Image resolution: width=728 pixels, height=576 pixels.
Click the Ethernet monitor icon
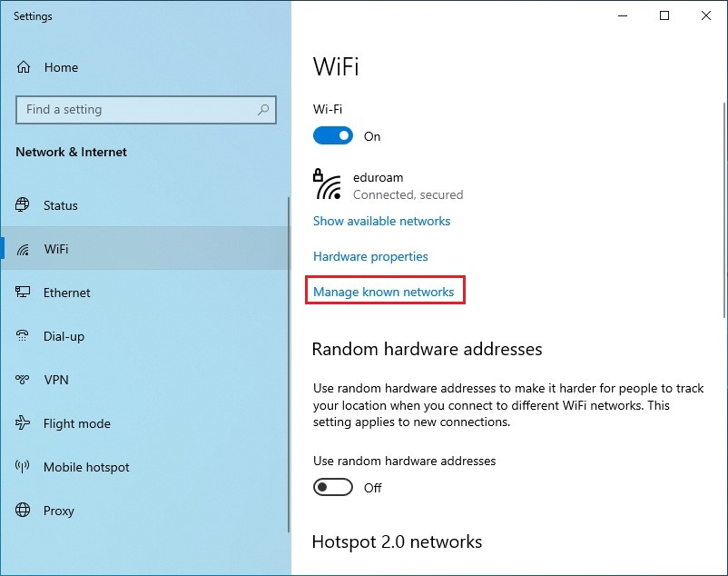(x=23, y=293)
